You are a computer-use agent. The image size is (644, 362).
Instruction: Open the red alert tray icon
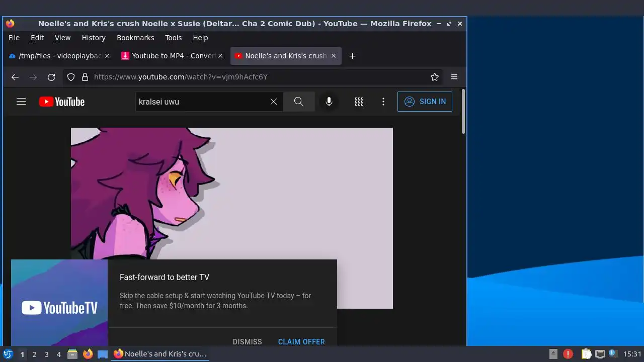coord(568,354)
